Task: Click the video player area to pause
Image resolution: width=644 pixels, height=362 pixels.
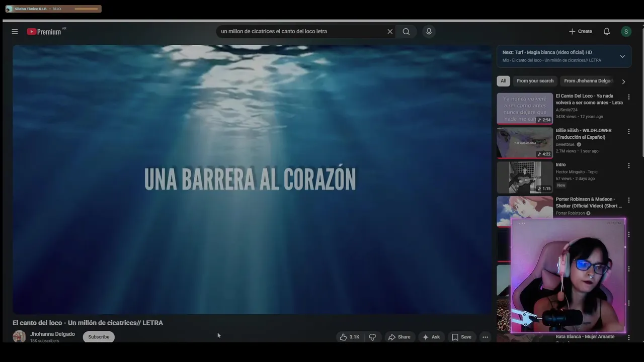Action: tap(252, 179)
